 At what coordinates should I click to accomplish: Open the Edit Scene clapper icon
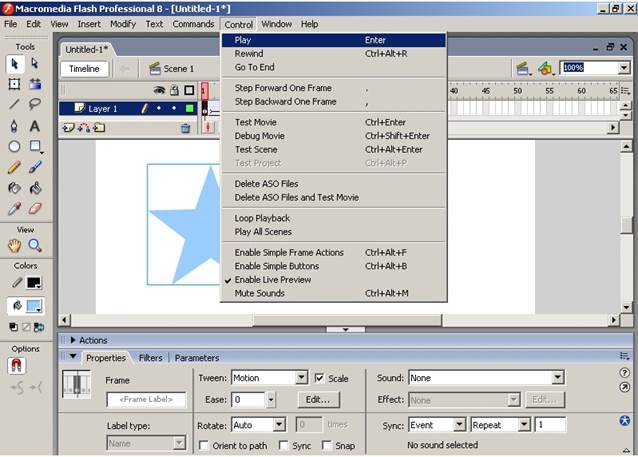[x=523, y=68]
